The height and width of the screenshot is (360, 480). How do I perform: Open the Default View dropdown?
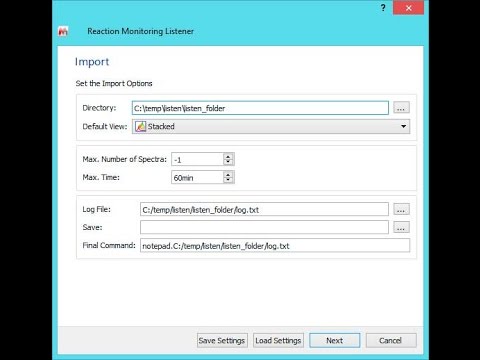pyautogui.click(x=271, y=126)
